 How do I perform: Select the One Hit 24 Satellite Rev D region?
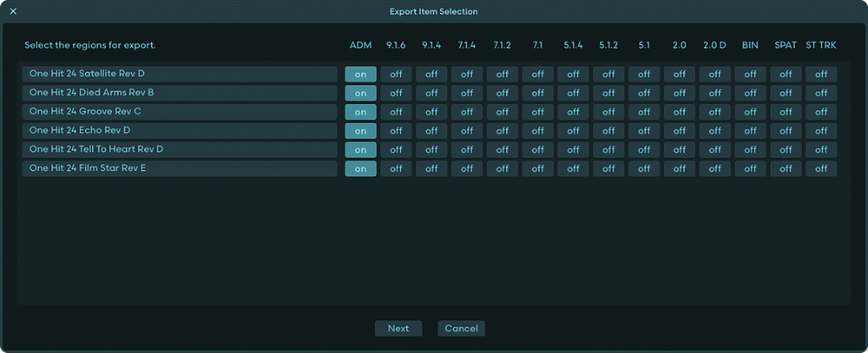180,74
